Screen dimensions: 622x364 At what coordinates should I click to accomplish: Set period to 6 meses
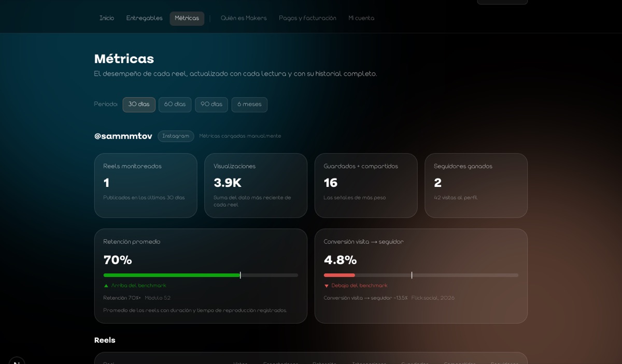point(249,105)
